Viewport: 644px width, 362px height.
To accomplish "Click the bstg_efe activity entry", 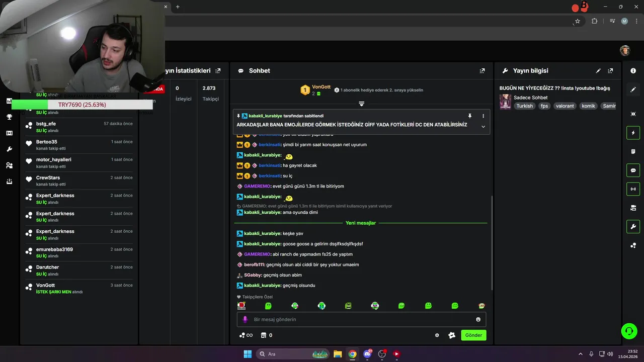I will pos(79,127).
